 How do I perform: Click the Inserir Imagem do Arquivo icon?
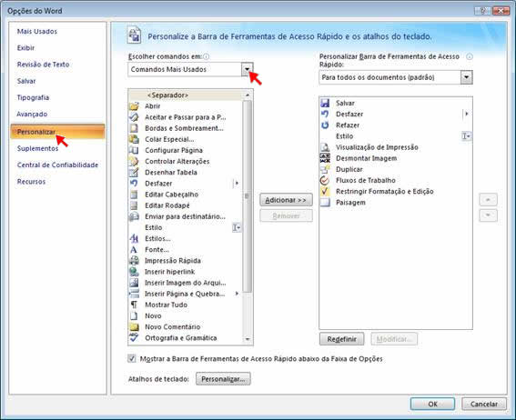click(134, 283)
